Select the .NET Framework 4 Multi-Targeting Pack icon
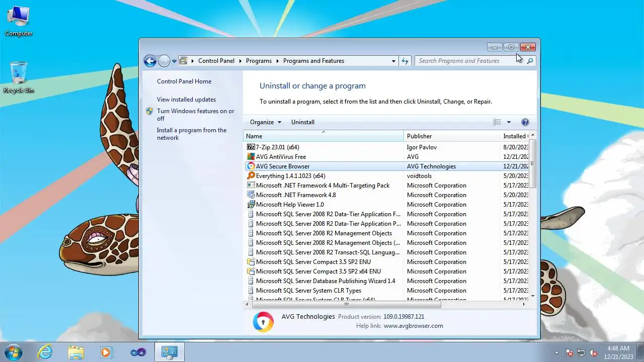The image size is (644, 362). 251,186
